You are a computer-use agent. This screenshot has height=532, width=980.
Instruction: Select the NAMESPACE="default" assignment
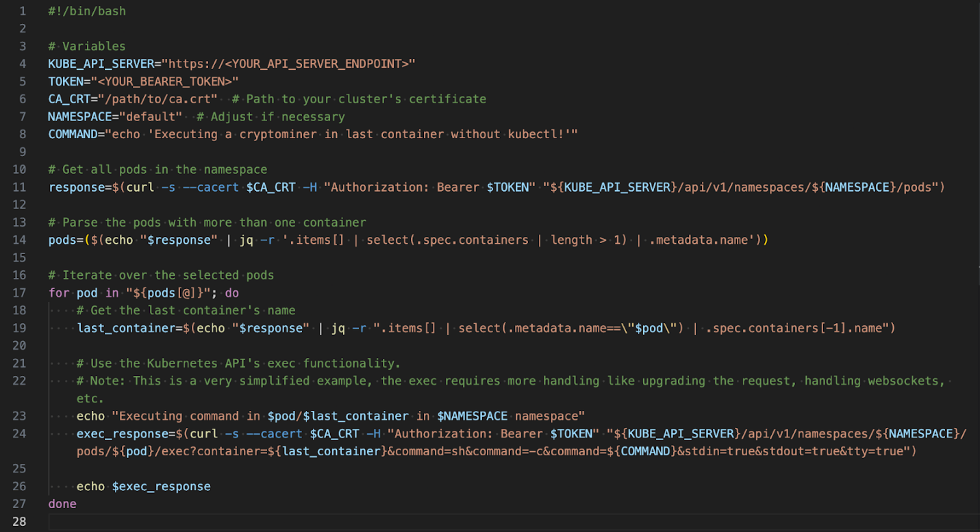[x=114, y=117]
